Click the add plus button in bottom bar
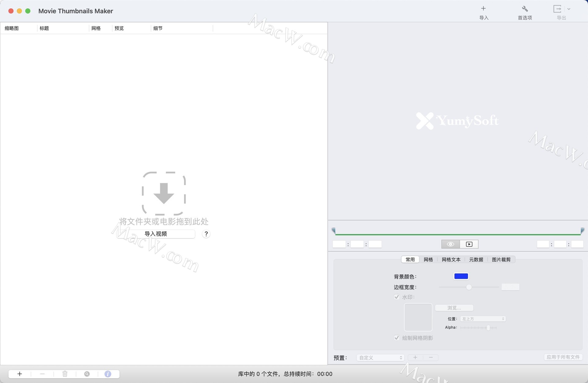 20,374
